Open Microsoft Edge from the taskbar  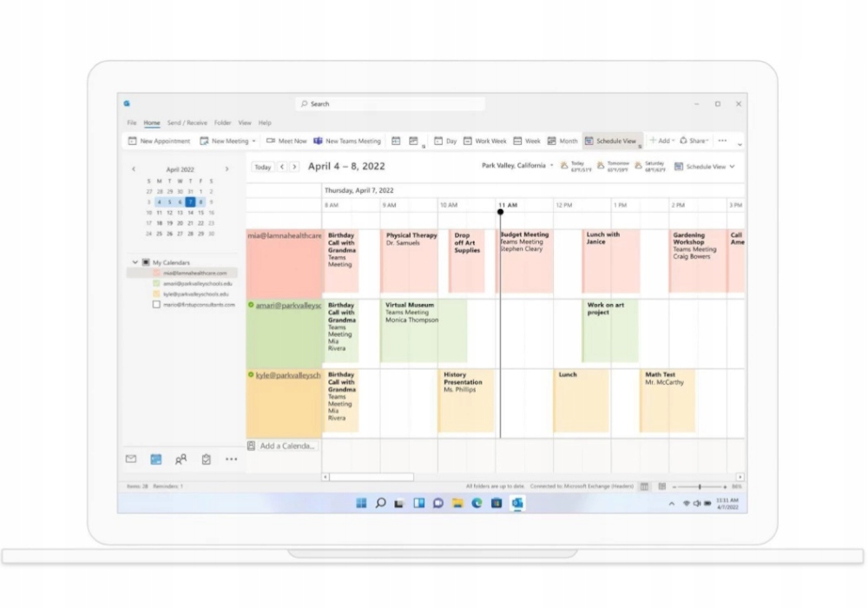click(477, 503)
